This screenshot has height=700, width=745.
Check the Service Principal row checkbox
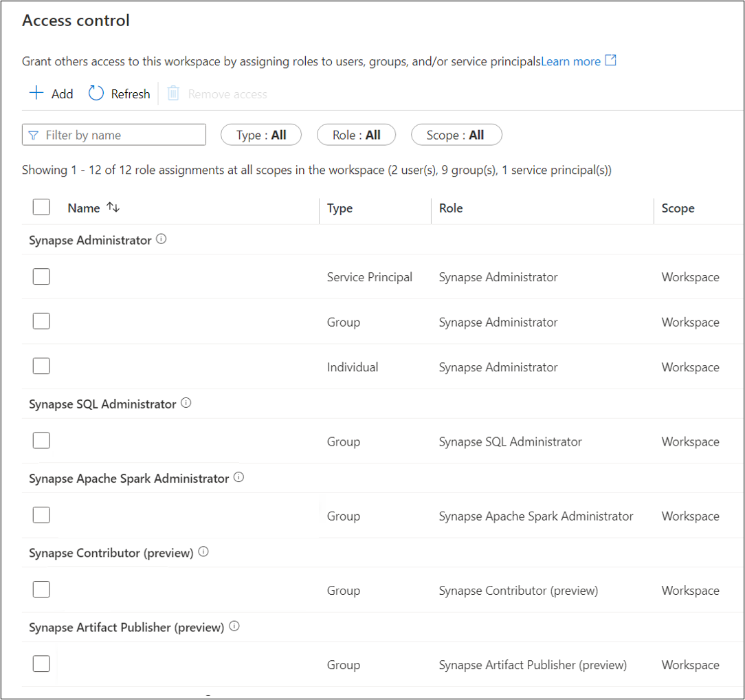[41, 276]
